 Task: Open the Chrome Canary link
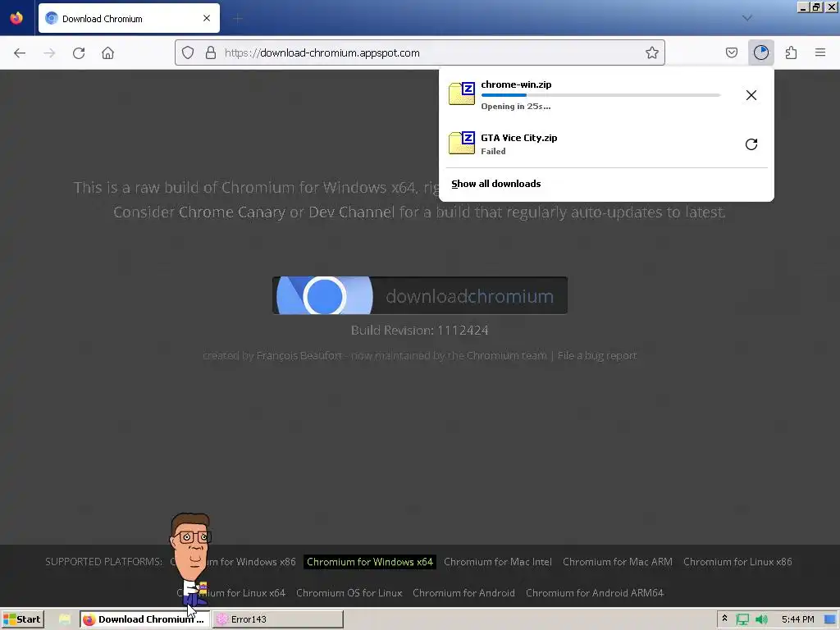[x=232, y=212]
